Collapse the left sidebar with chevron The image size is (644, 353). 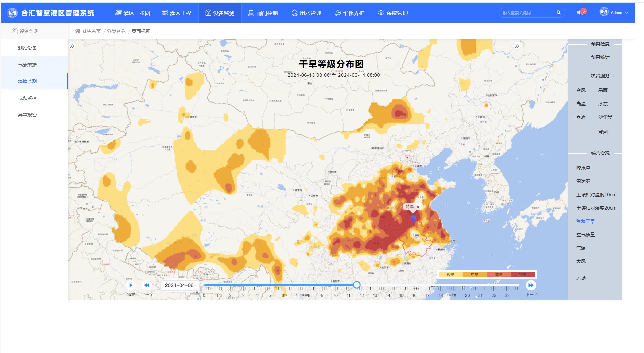(x=72, y=46)
